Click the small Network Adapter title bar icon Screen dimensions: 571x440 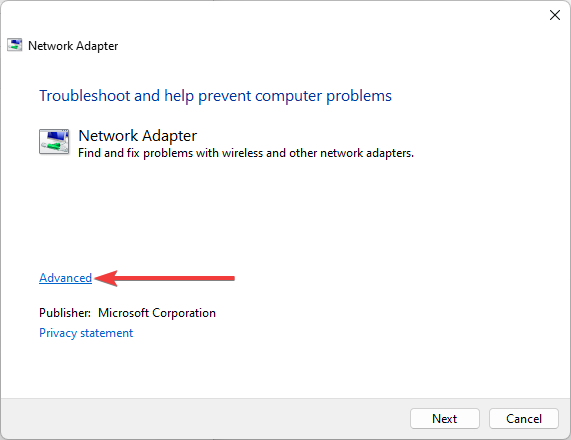pos(15,45)
